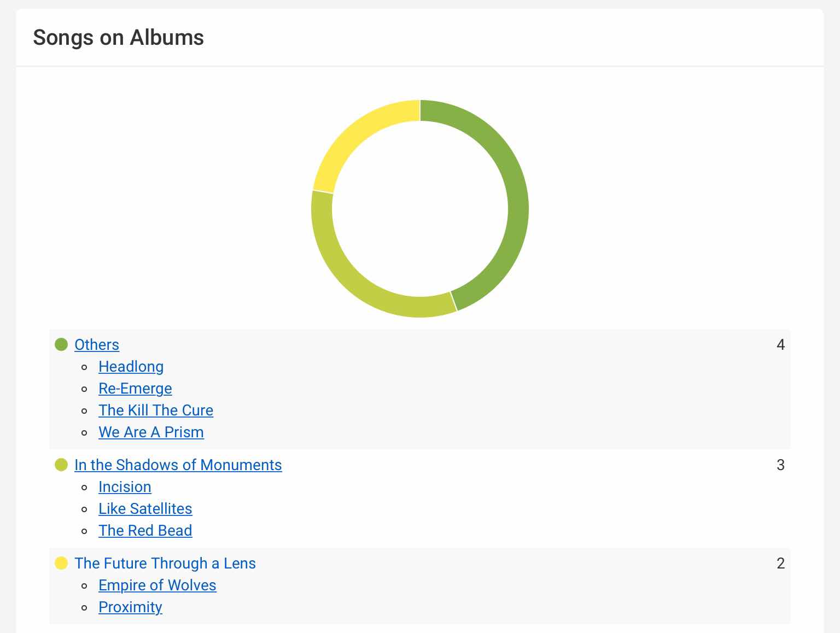Open The Red Bead song link

145,531
